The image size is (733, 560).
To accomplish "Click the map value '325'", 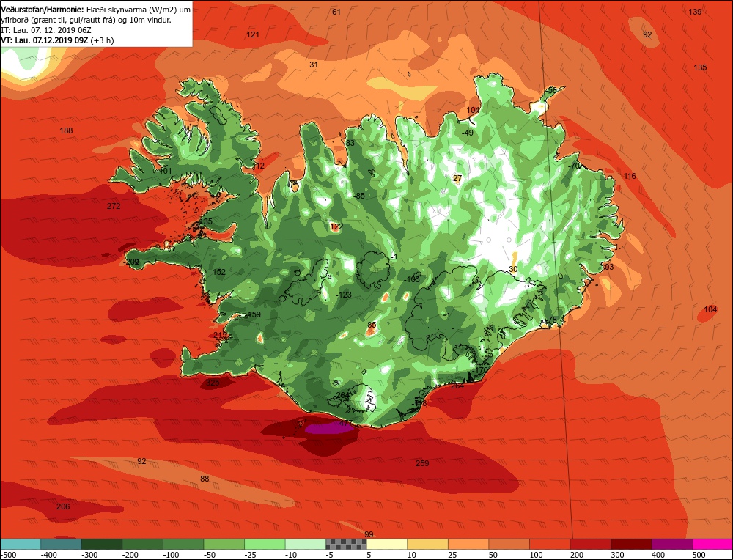I will [213, 383].
